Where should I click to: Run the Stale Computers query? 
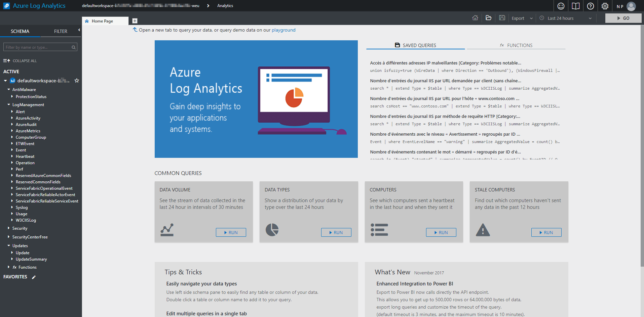pos(546,232)
